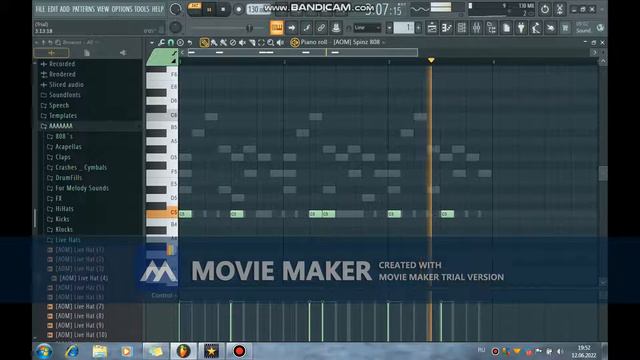This screenshot has width=640, height=360.
Task: Expand the 808's folder
Action: 64,136
